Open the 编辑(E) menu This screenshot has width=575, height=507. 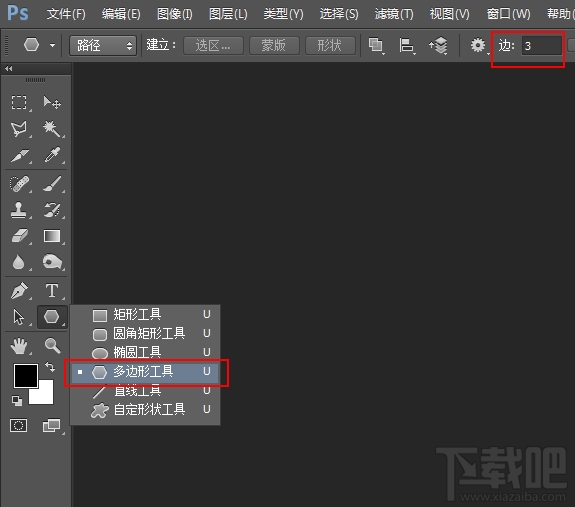click(121, 14)
